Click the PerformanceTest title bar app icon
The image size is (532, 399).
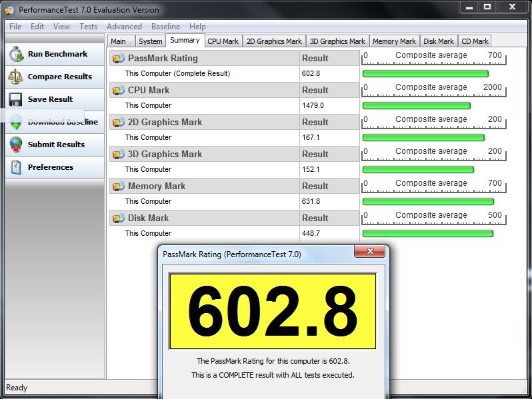[9, 10]
